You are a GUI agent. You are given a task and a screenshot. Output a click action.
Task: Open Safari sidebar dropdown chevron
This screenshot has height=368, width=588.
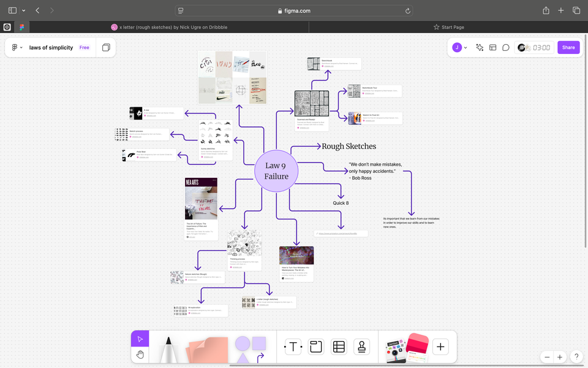[23, 10]
